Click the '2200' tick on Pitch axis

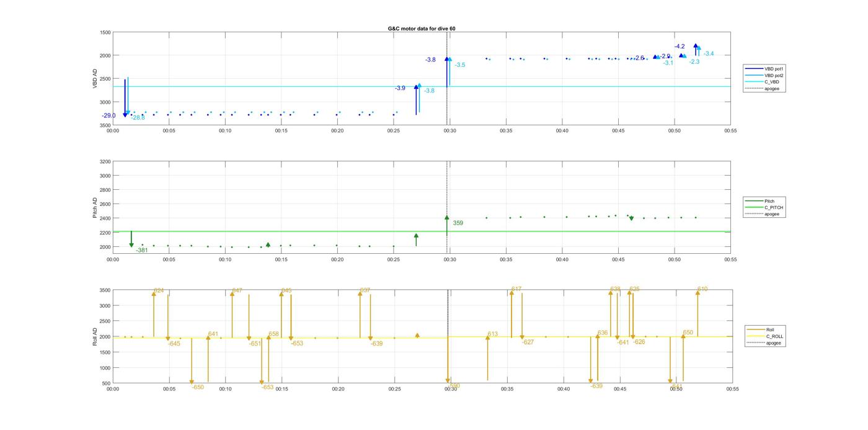click(104, 233)
